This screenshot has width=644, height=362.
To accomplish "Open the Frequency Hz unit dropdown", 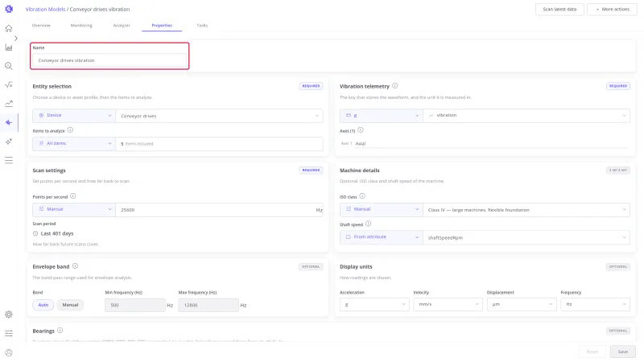I will pyautogui.click(x=595, y=304).
